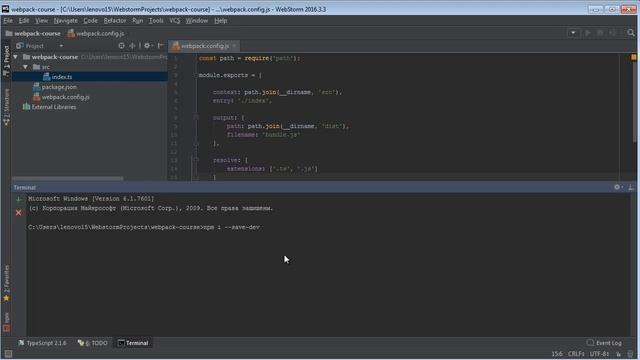Change UTF-8 file encoding in status bar

point(600,354)
